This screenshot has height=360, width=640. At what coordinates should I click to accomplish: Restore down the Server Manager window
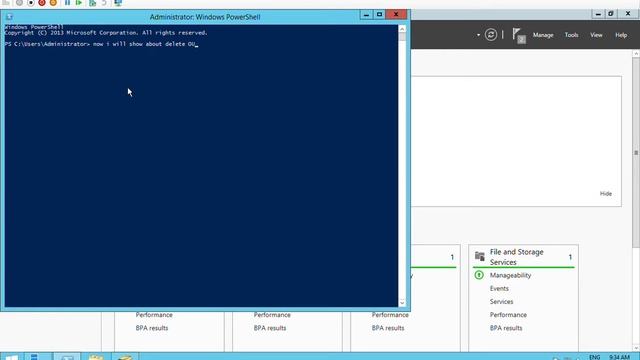coord(611,14)
